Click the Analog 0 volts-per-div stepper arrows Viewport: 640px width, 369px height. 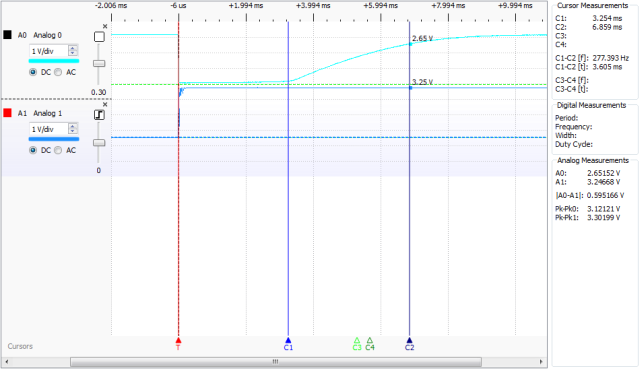(73, 51)
